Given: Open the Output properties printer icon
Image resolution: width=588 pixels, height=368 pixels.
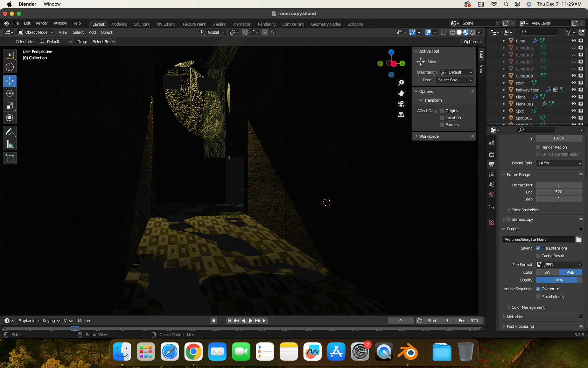Looking at the screenshot, I should point(492,164).
